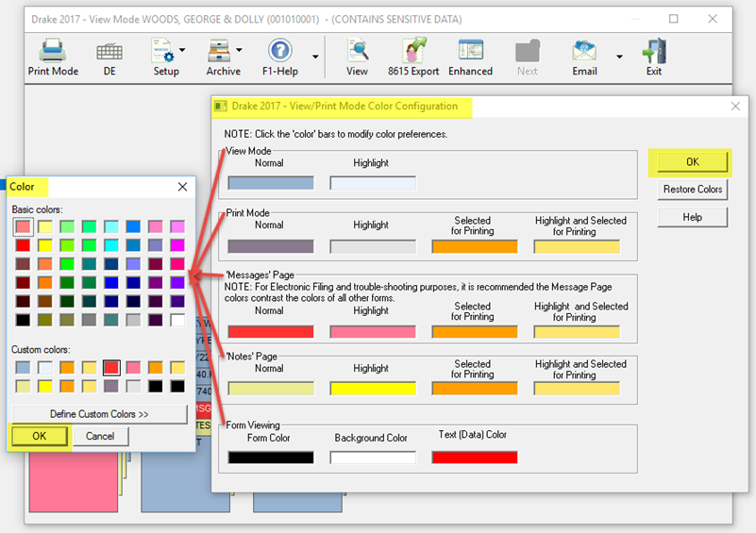Click Notes Page Normal color bar

click(x=271, y=389)
